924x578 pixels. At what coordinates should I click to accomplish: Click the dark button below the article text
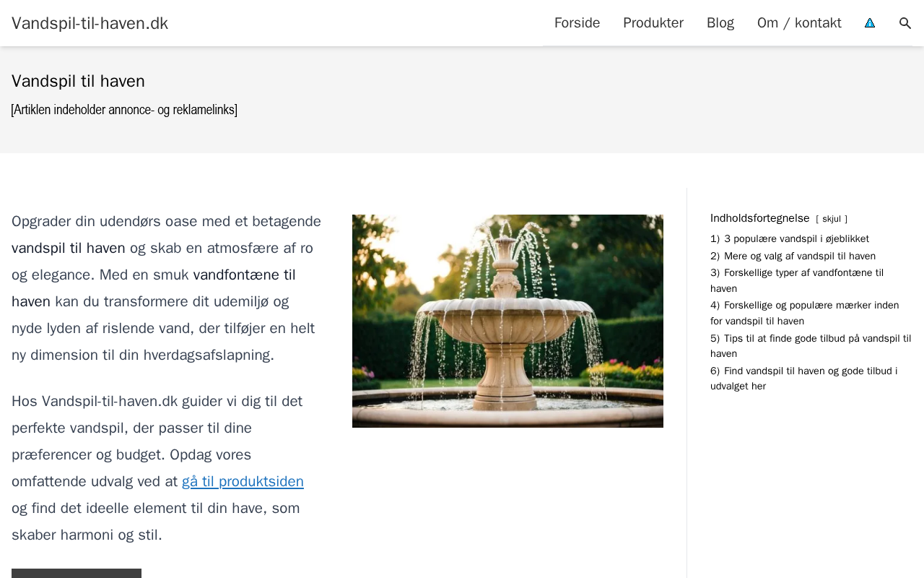77,573
